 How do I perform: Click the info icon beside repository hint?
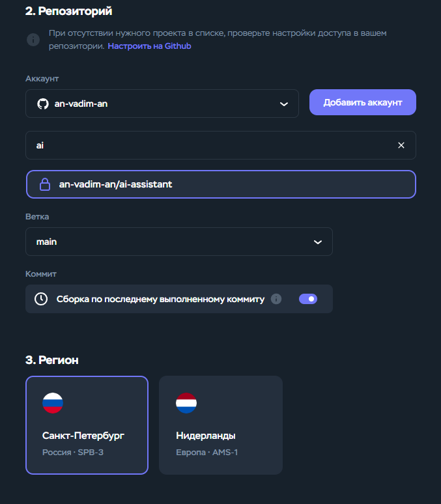(33, 40)
